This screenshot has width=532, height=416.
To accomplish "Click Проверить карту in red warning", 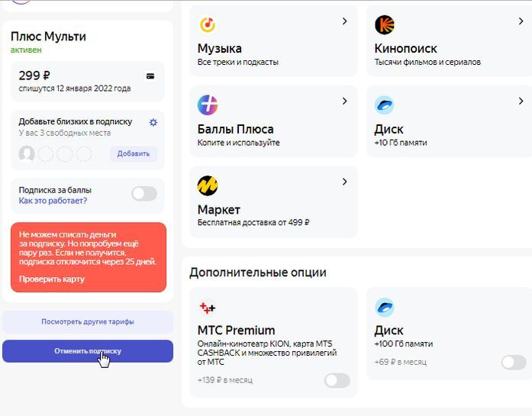I will 52,279.
